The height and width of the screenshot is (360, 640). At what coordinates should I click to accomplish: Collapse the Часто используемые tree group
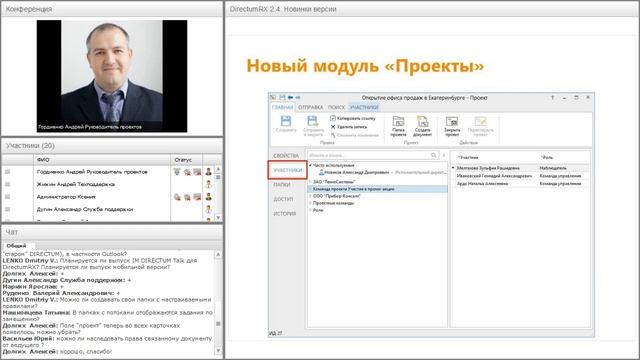310,166
